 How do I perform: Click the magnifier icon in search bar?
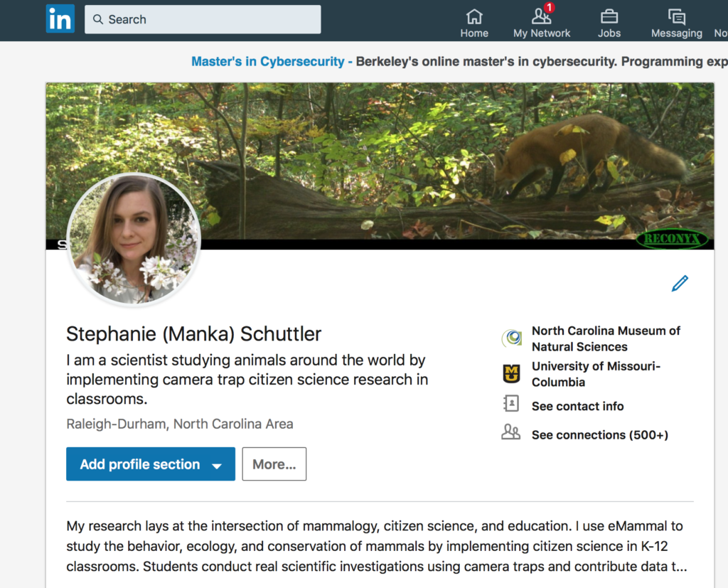pyautogui.click(x=98, y=19)
